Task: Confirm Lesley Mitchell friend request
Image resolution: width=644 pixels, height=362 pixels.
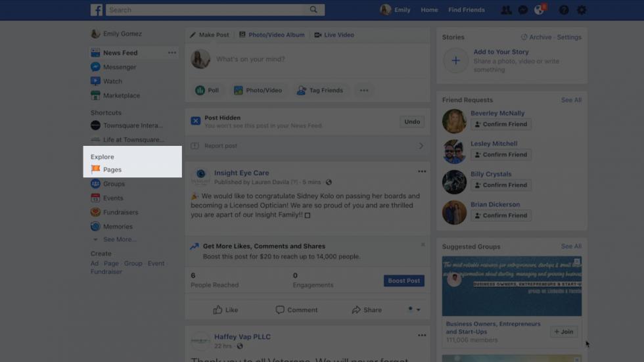Action: [501, 154]
